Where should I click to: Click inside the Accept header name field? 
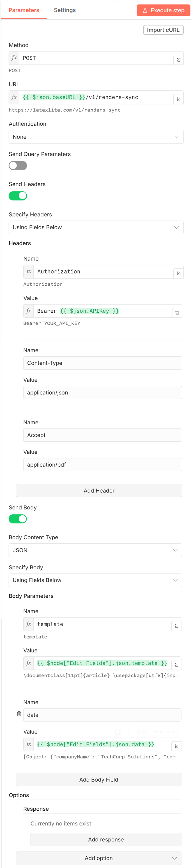102,435
